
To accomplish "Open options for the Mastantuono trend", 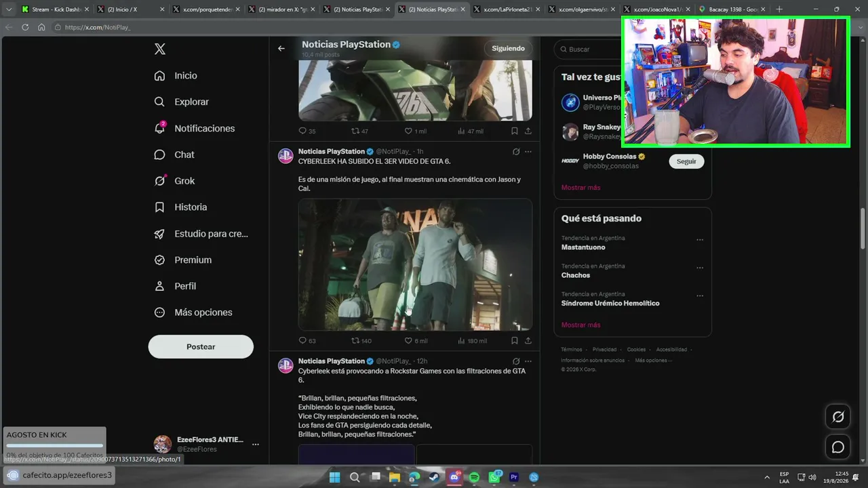I will [x=700, y=240].
